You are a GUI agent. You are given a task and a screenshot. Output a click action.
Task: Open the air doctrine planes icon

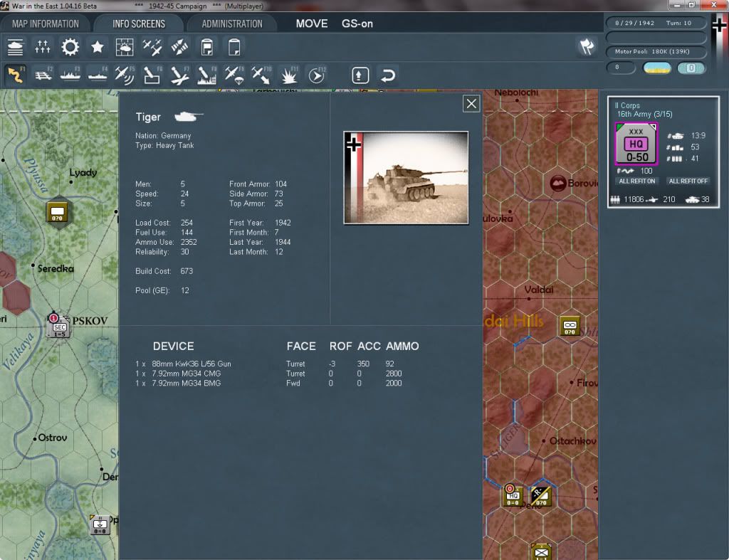pos(152,47)
